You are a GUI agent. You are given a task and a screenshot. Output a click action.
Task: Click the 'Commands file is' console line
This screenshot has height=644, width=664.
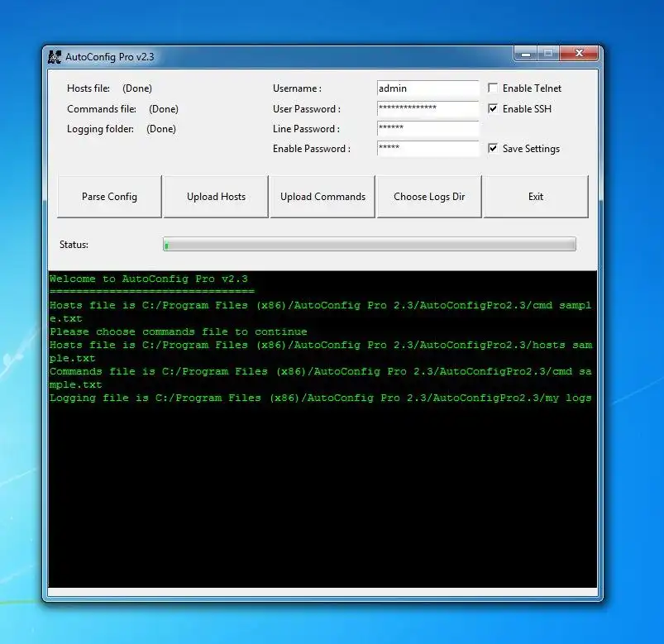[x=321, y=371]
